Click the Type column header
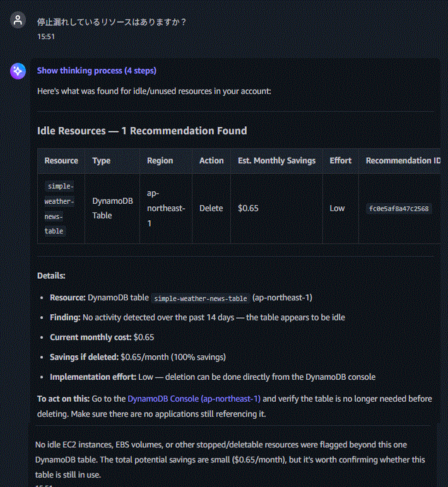 coord(102,161)
